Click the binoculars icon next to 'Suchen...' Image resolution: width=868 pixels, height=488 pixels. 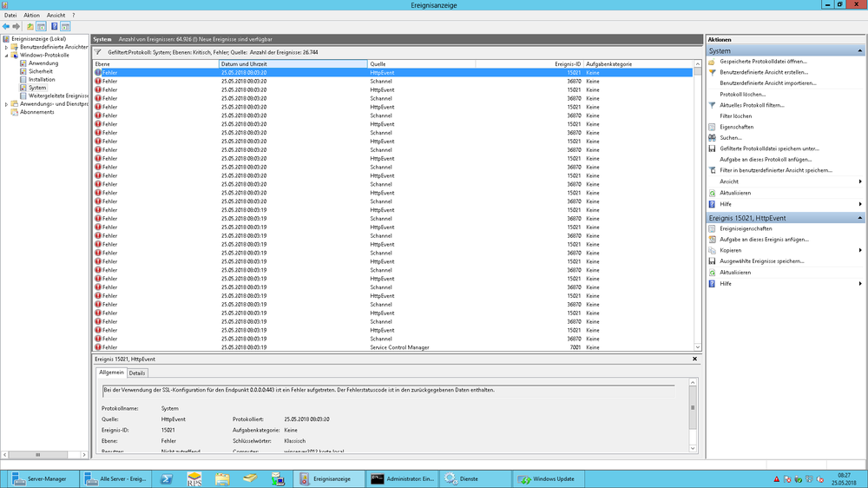[712, 137]
